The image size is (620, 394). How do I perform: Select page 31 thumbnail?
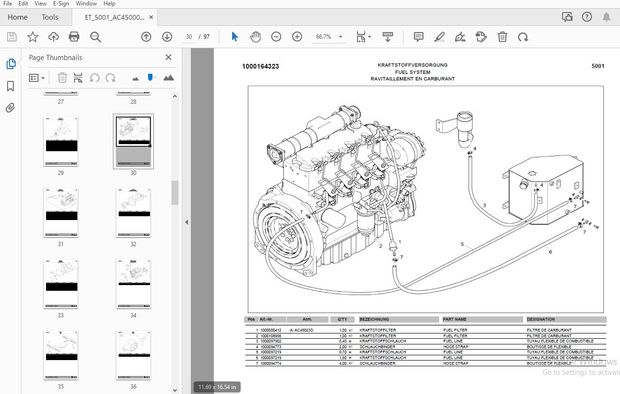[60, 212]
